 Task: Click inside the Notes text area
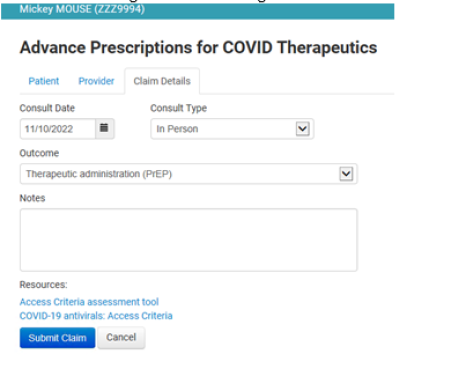(x=188, y=240)
